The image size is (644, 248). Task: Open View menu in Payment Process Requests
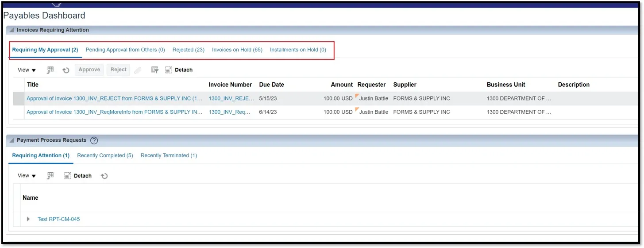[x=27, y=176]
